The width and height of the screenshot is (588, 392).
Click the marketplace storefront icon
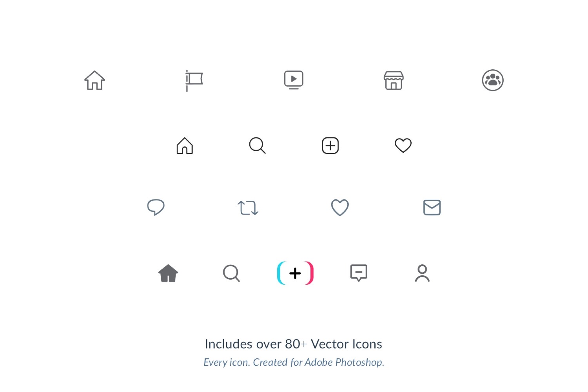394,80
